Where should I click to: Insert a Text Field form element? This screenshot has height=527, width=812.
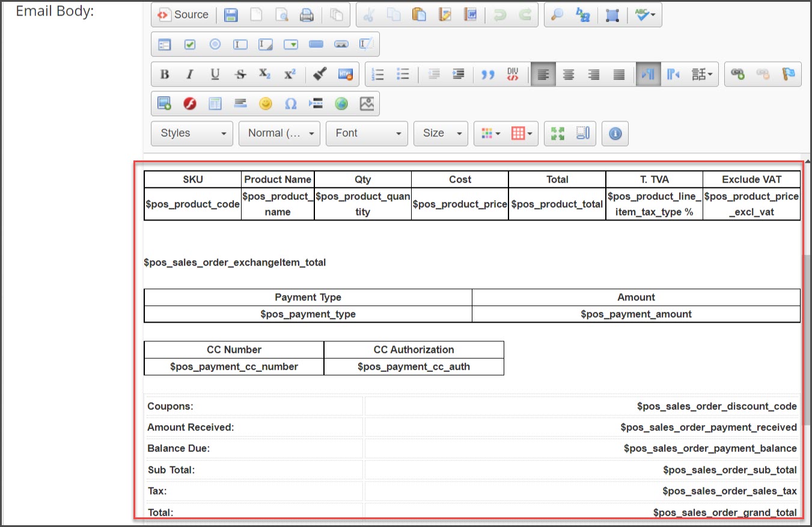coord(240,44)
